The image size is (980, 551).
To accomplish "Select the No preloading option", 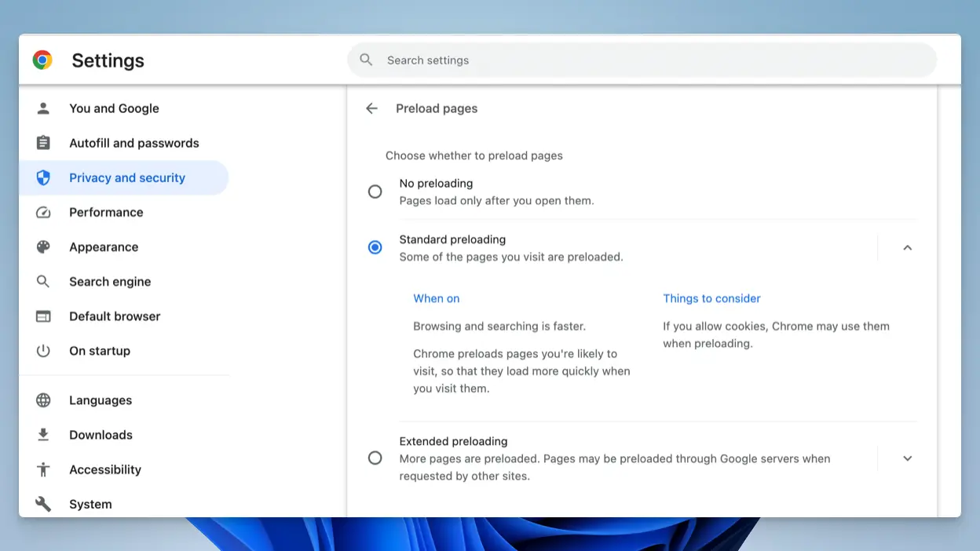I will click(375, 191).
